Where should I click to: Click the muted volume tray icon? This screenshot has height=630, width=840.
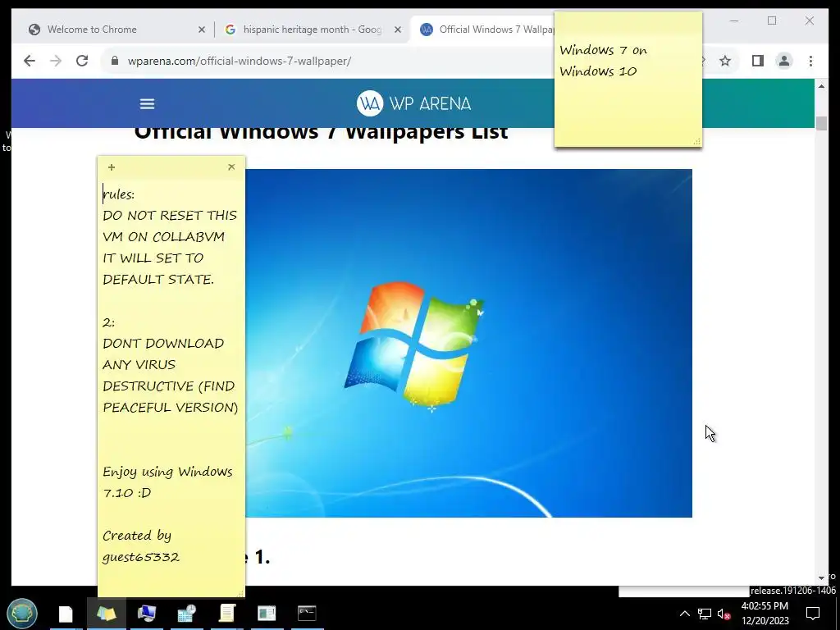(724, 614)
